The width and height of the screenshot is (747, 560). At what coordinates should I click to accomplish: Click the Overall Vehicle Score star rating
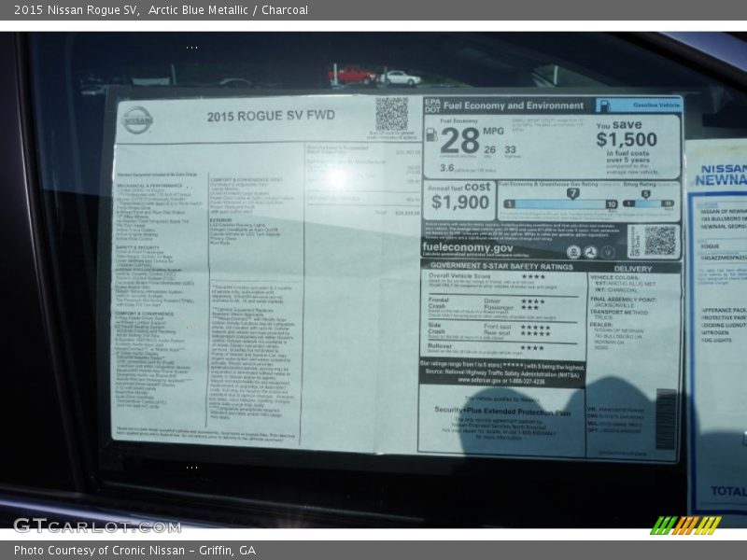(533, 276)
